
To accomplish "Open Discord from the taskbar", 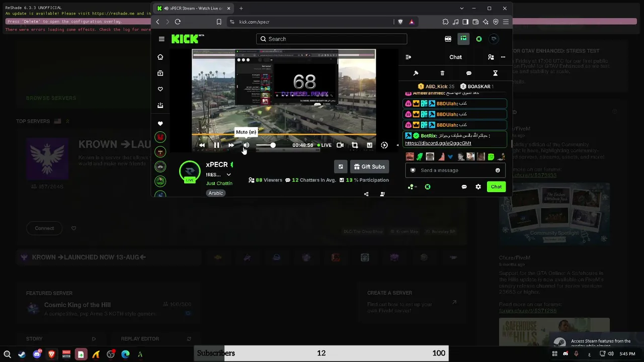I will coord(37,354).
